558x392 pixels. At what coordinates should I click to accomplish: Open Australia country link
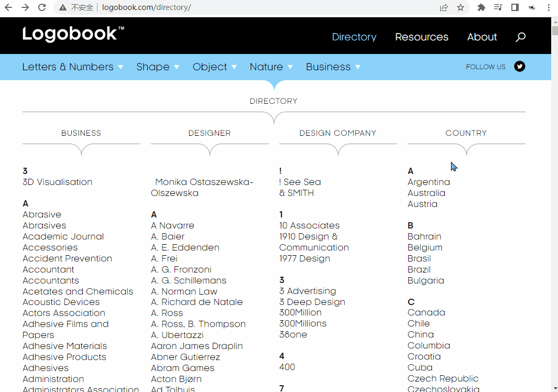pyautogui.click(x=426, y=193)
